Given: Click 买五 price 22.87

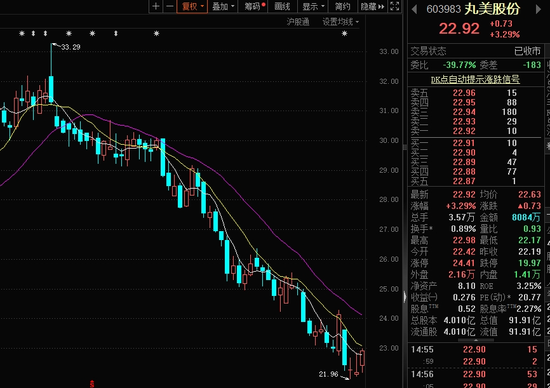Looking at the screenshot, I should click(464, 181).
